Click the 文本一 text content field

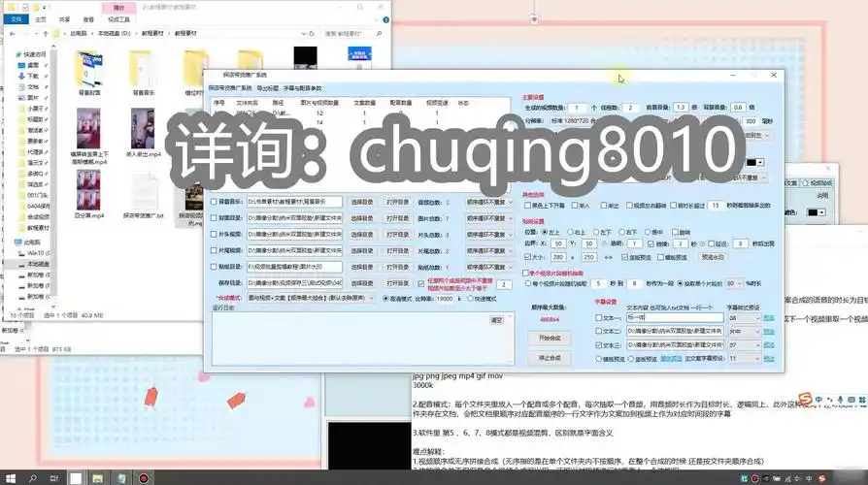(x=675, y=317)
